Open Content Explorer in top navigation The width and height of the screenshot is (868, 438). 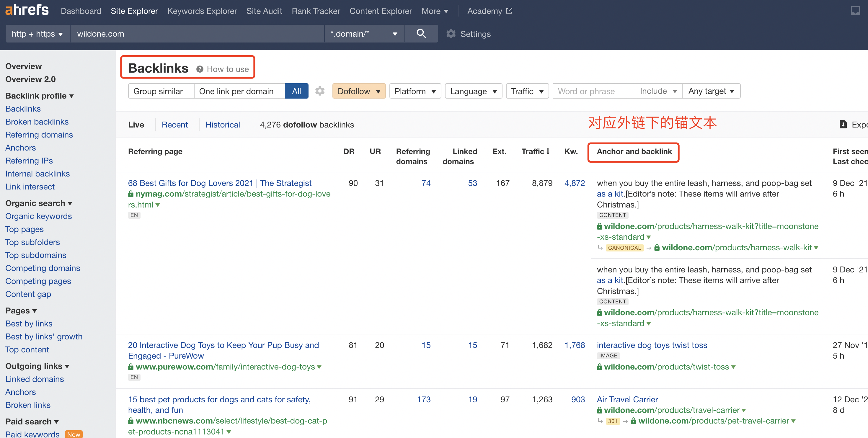point(381,11)
